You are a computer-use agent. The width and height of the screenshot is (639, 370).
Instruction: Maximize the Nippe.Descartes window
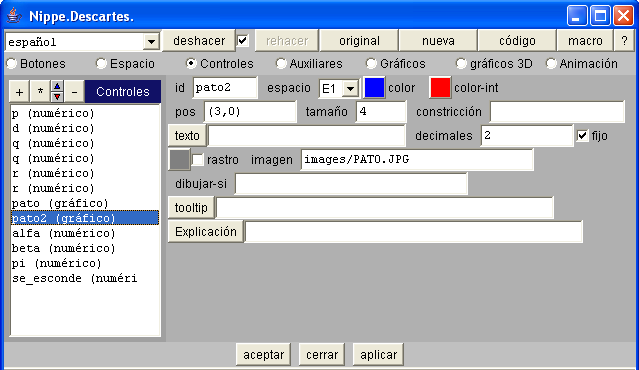[600, 16]
